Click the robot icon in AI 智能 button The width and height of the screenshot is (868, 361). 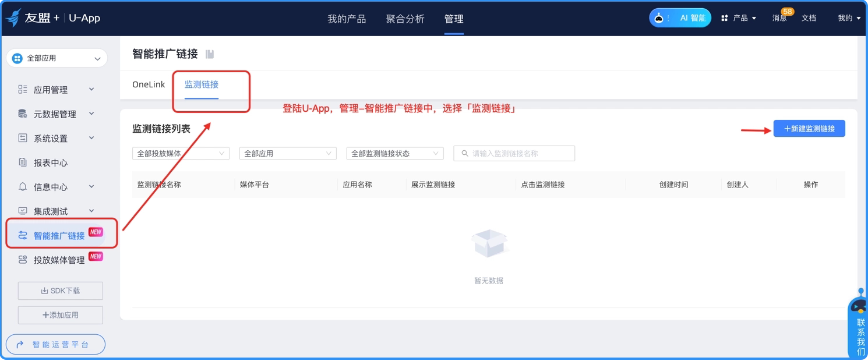[x=659, y=18]
